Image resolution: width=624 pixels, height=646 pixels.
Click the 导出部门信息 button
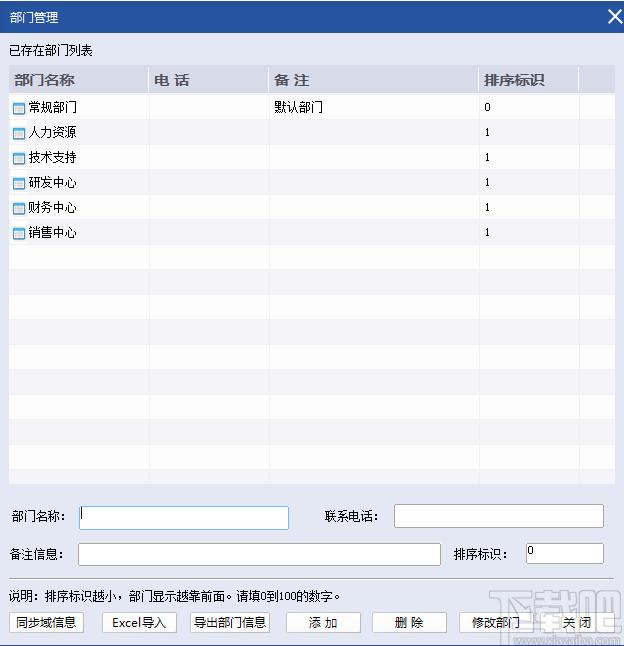(230, 623)
